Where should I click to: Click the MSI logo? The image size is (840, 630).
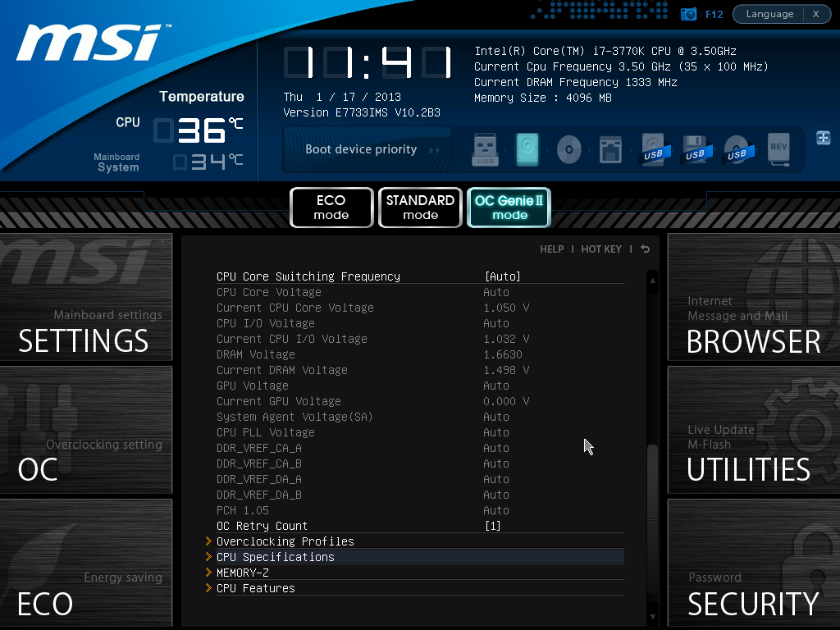(x=92, y=43)
